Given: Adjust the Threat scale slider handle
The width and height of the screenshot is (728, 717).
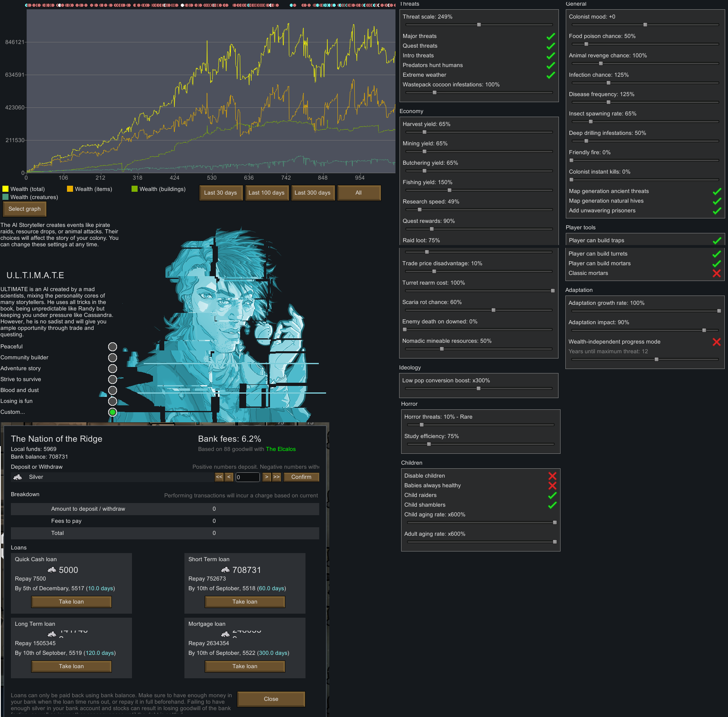Looking at the screenshot, I should (479, 25).
